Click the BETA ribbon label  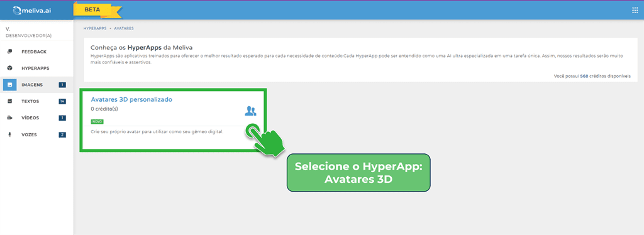pyautogui.click(x=92, y=9)
